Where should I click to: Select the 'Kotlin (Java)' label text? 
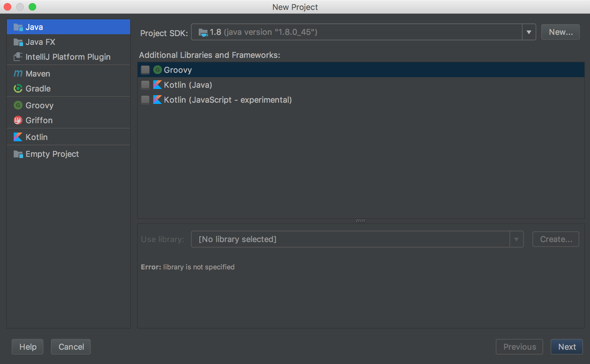pos(188,85)
